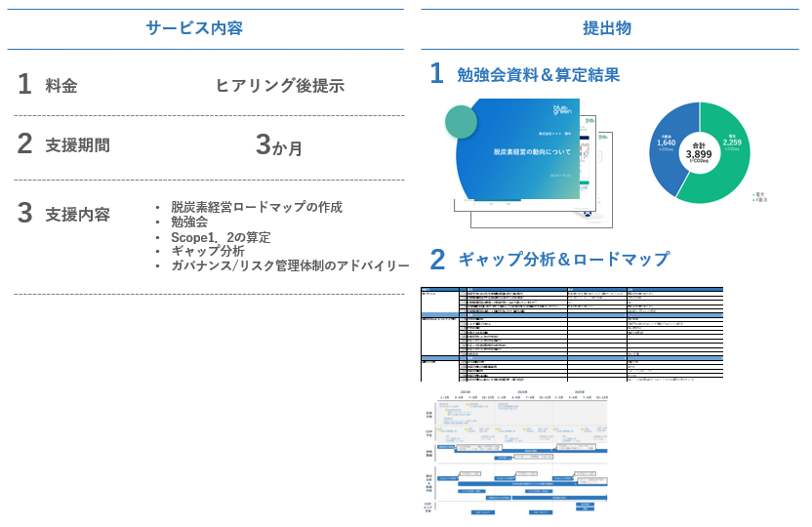Click the ガバナンス/リスク管理体制のアドバイリー bullet
The image size is (812, 527).
(290, 265)
